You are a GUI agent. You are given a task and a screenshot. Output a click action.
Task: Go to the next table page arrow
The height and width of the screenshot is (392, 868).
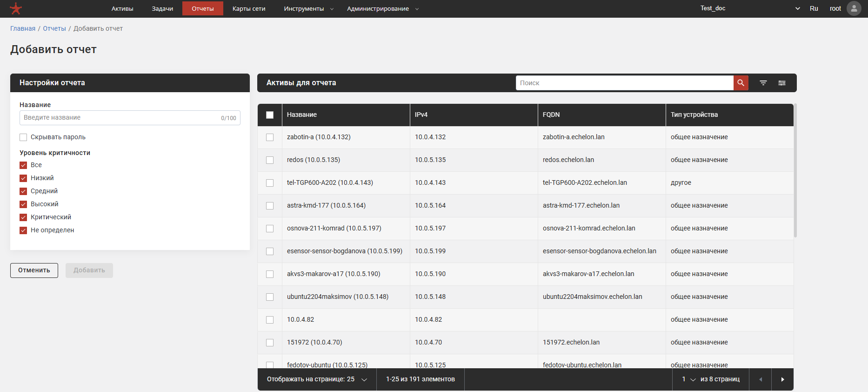pos(782,379)
